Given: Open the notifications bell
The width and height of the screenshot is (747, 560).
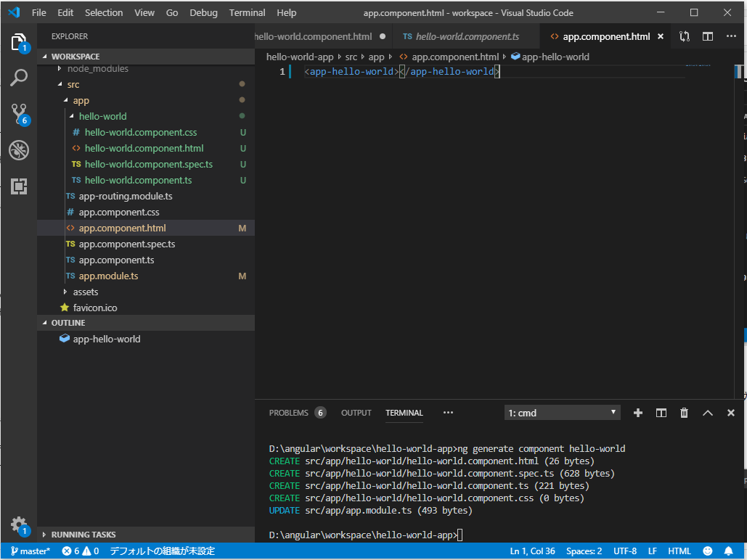Looking at the screenshot, I should (730, 551).
